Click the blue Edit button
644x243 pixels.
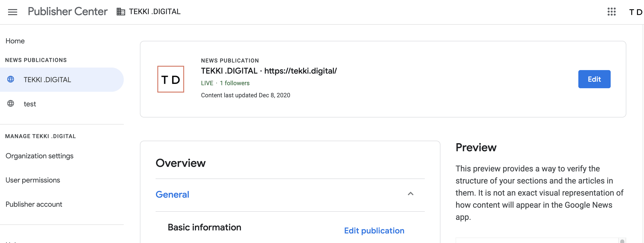[594, 79]
